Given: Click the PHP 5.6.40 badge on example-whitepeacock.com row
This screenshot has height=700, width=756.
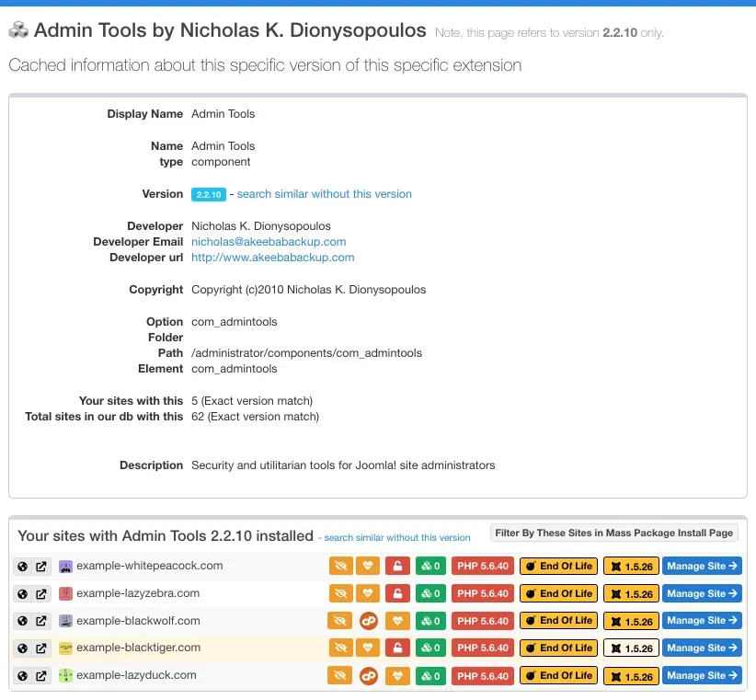Looking at the screenshot, I should 483,566.
